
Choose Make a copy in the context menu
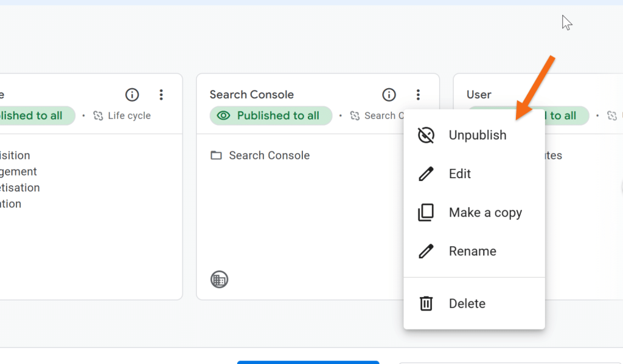pos(485,212)
